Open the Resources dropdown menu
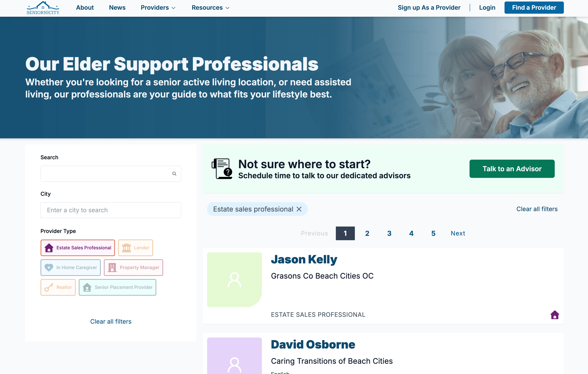Viewport: 588px width, 374px height. click(210, 8)
